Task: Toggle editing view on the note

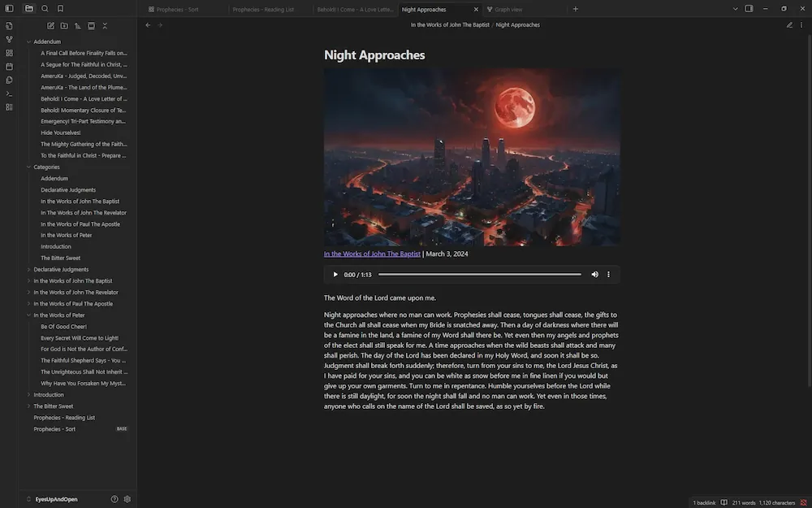Action: [x=789, y=24]
